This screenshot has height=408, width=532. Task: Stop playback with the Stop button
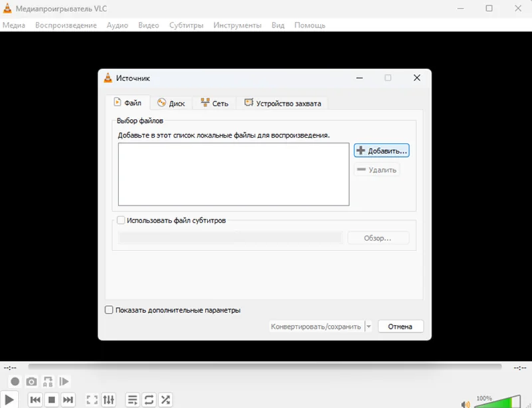pyautogui.click(x=52, y=400)
